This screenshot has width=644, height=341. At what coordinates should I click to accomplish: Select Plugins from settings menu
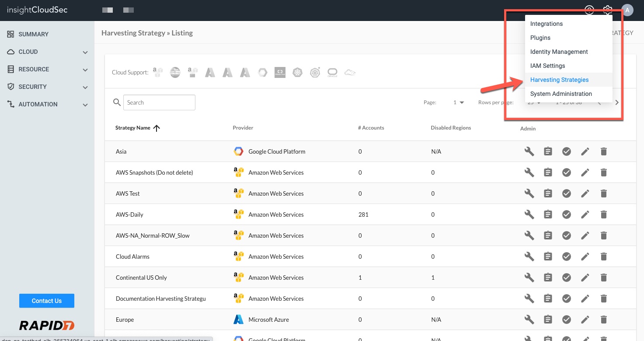[568, 38]
